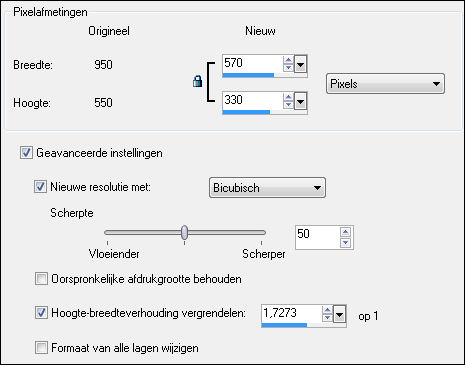Toggle Nieuwe resolutie met checkbox
Viewport: 465px width, 365px height.
[x=40, y=187]
